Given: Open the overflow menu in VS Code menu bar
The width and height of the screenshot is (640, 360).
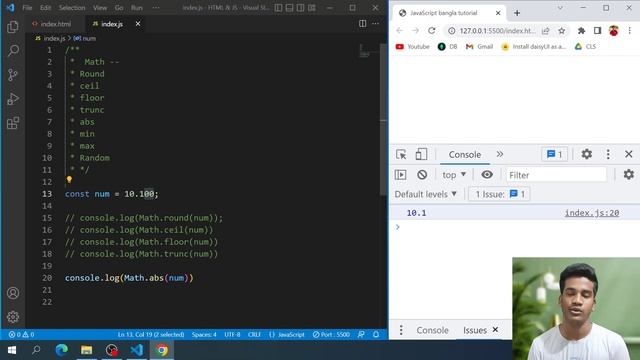Looking at the screenshot, I should [156, 8].
